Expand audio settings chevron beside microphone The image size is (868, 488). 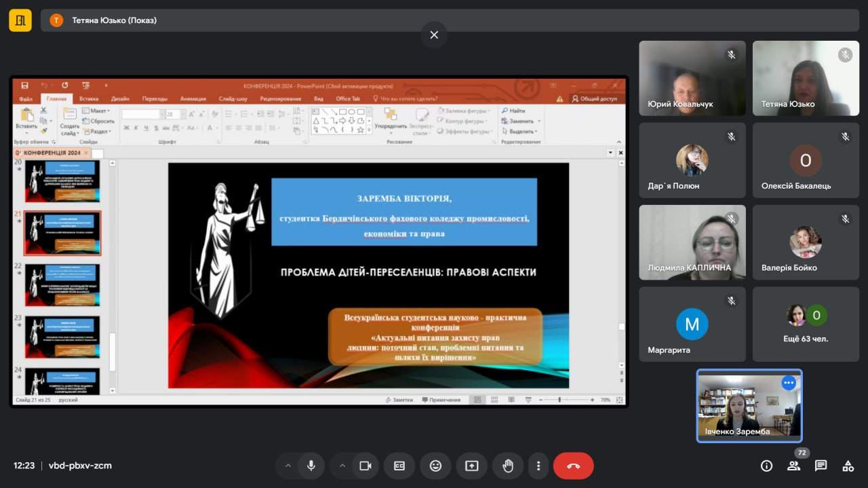(288, 466)
